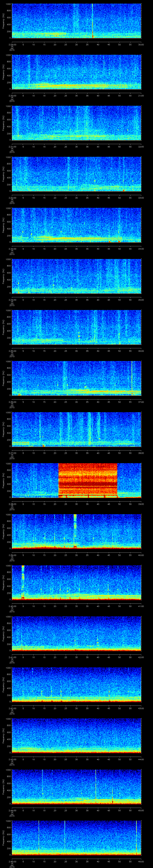This screenshot has height=868, width=153.
Task: Click the 2:35:00 time axis label
Action: coord(12,351)
